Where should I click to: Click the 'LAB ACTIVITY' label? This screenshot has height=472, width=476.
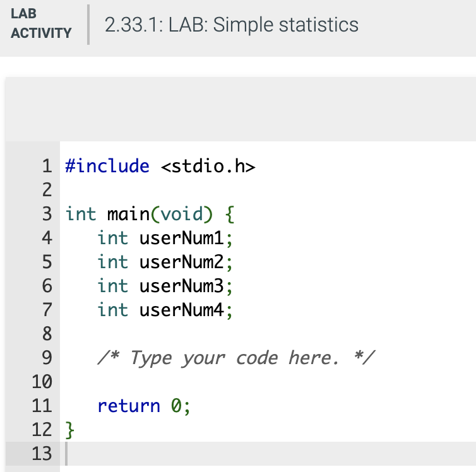click(41, 23)
